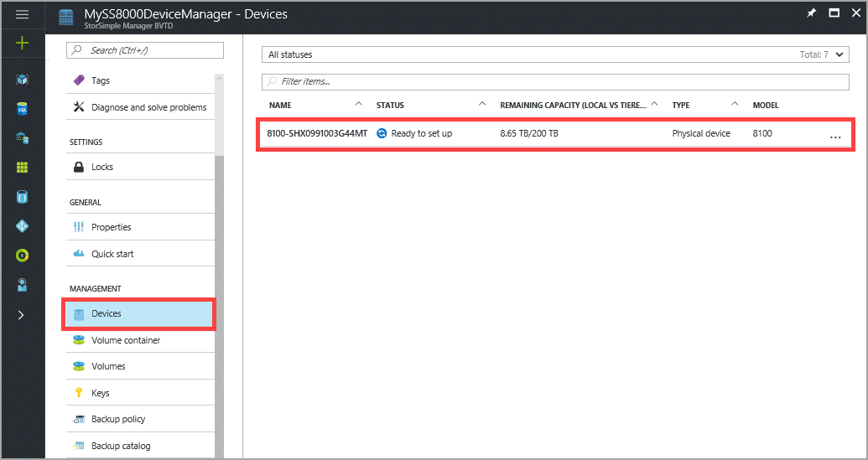Image resolution: width=868 pixels, height=460 pixels.
Task: Select Devices under Management
Action: pos(138,314)
